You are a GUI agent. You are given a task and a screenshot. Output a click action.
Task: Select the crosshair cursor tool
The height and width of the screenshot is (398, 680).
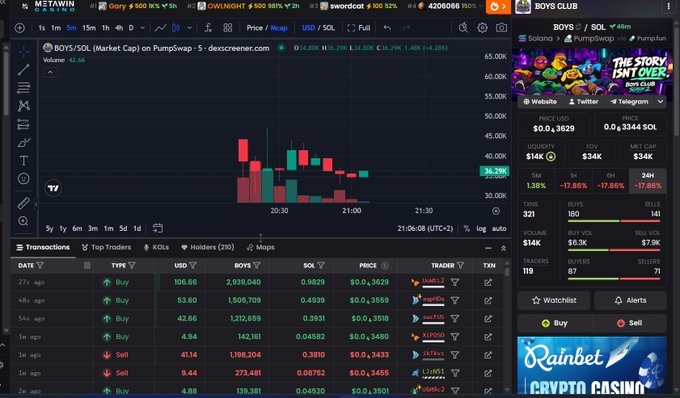tap(24, 51)
